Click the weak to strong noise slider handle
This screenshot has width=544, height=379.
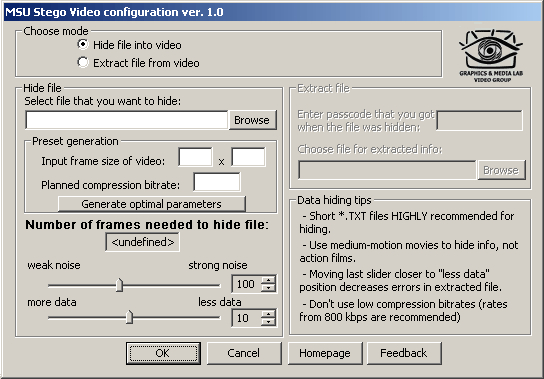click(x=119, y=285)
